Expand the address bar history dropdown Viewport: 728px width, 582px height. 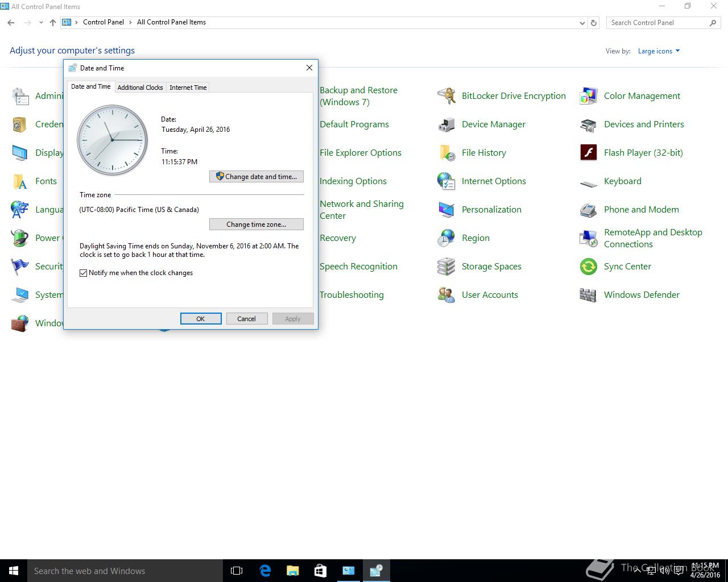click(582, 23)
